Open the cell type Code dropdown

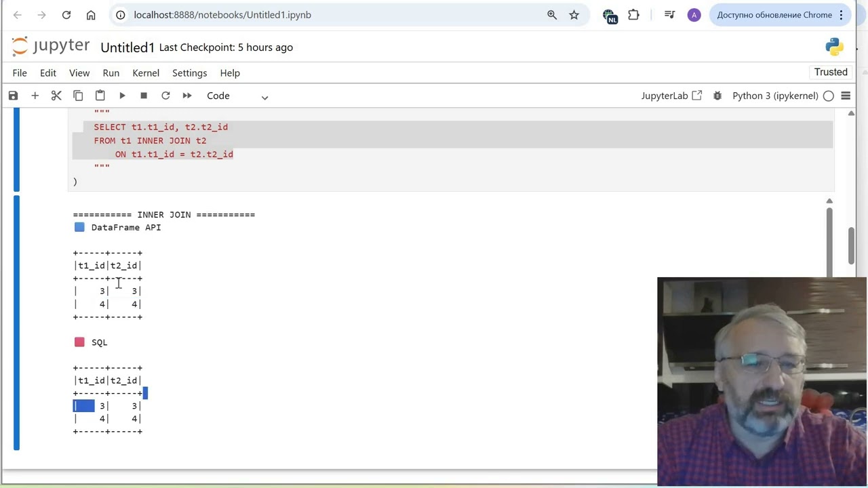tap(237, 96)
